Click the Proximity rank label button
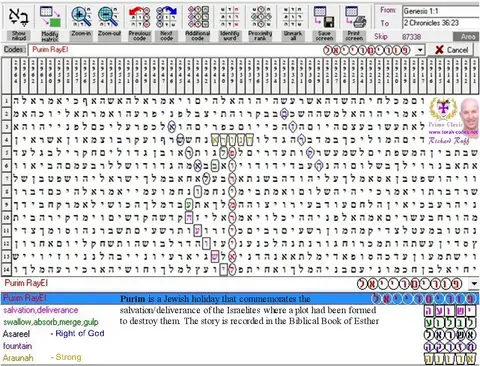 tap(260, 36)
